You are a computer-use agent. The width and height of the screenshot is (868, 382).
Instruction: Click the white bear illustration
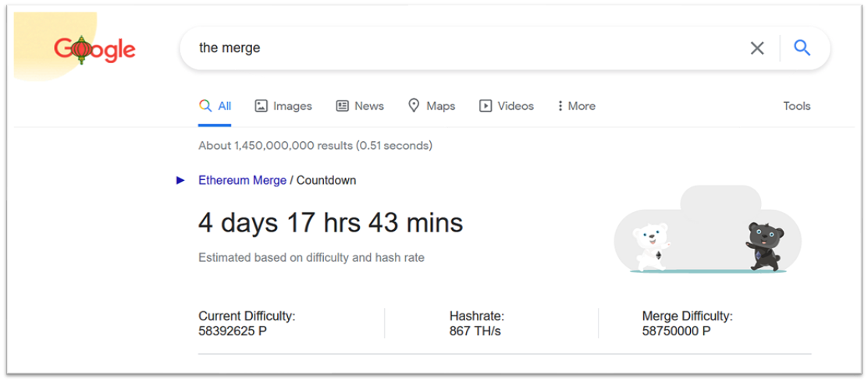(x=652, y=246)
